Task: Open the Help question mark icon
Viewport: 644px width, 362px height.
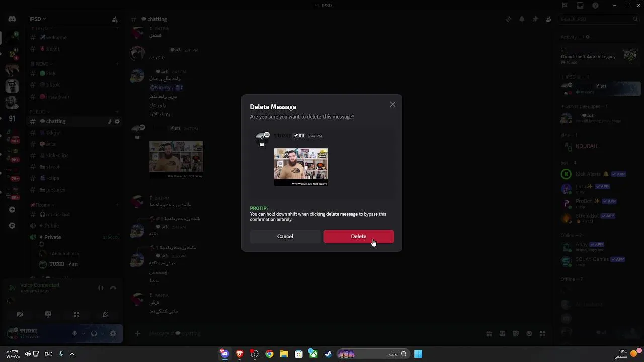Action: (x=596, y=6)
